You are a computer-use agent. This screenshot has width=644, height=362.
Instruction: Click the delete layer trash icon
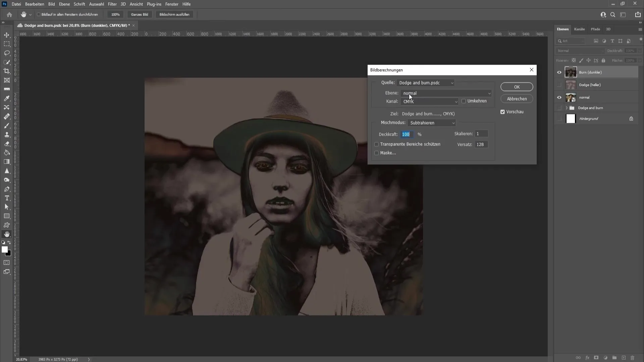coord(632,358)
